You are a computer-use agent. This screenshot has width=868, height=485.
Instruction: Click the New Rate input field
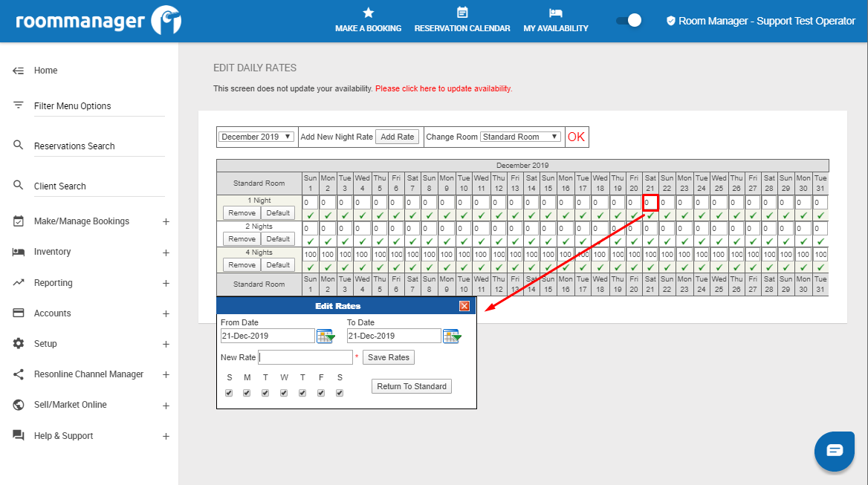pos(305,357)
